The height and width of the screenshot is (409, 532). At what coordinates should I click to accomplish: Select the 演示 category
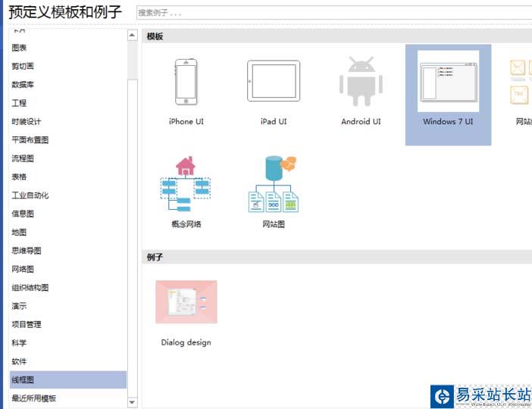tap(68, 306)
